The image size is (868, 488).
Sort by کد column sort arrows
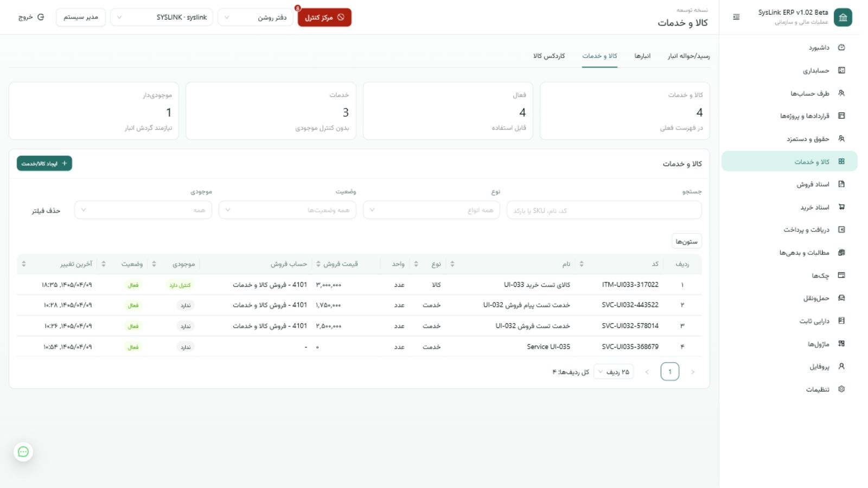tap(582, 264)
